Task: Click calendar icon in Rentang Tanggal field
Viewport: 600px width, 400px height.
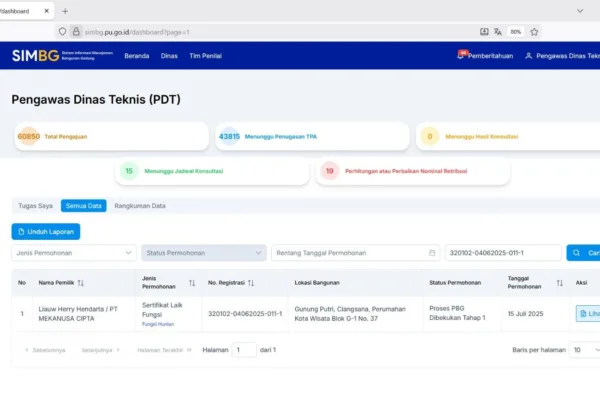Action: (432, 253)
